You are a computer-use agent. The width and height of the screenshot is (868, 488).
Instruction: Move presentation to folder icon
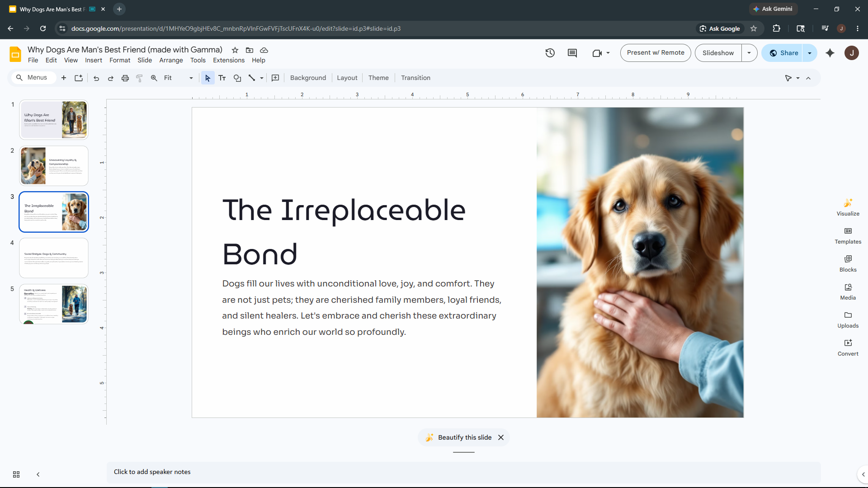[250, 50]
